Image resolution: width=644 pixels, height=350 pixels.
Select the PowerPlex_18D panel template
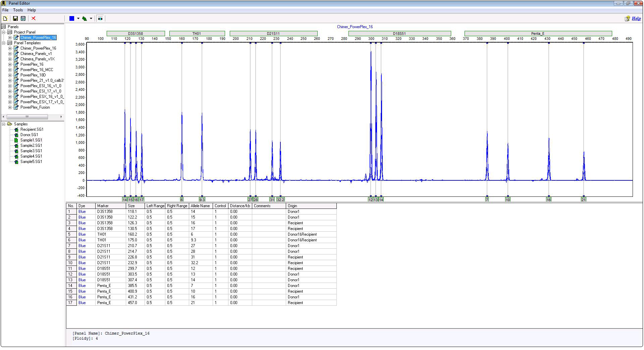[x=33, y=75]
